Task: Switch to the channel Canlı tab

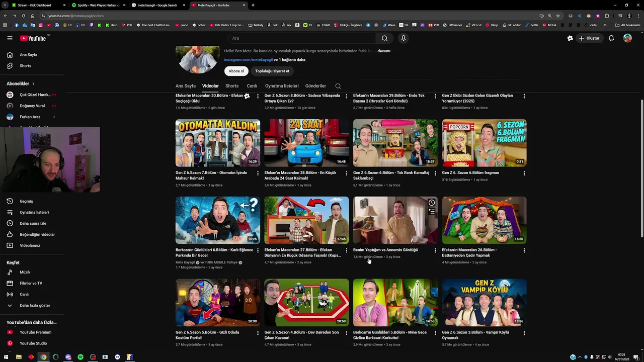Action: pos(252,86)
